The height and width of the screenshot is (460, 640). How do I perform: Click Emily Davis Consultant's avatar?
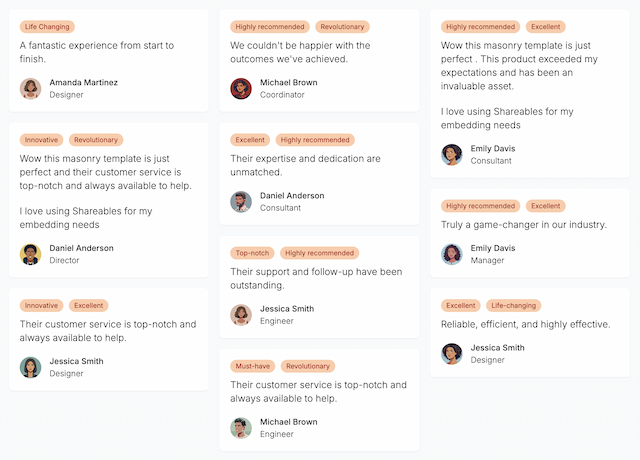(452, 154)
